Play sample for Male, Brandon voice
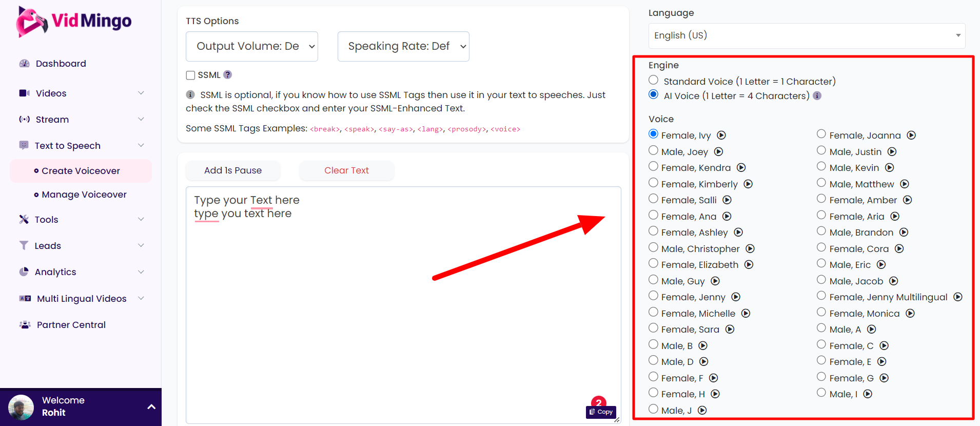This screenshot has width=980, height=426. click(905, 233)
